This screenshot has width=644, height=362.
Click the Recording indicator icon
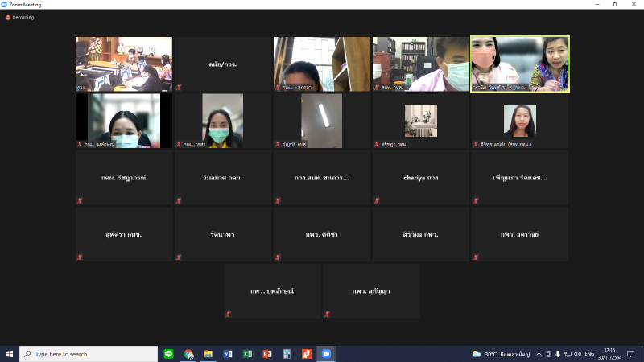point(8,18)
